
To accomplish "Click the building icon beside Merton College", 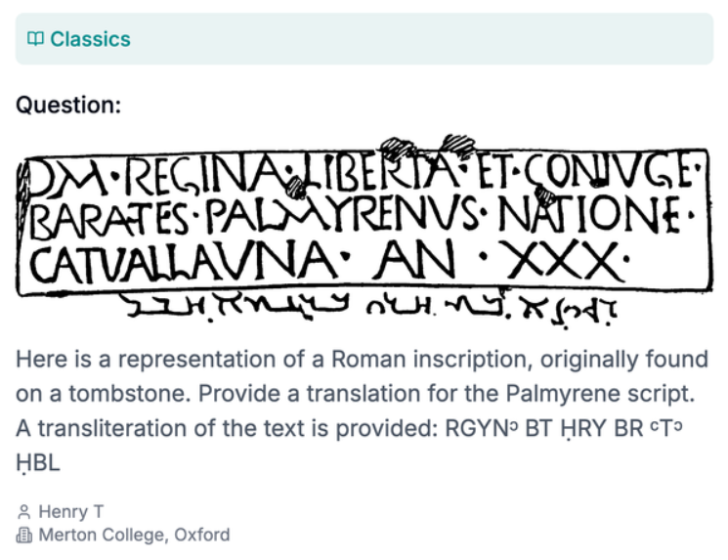I will 23,535.
